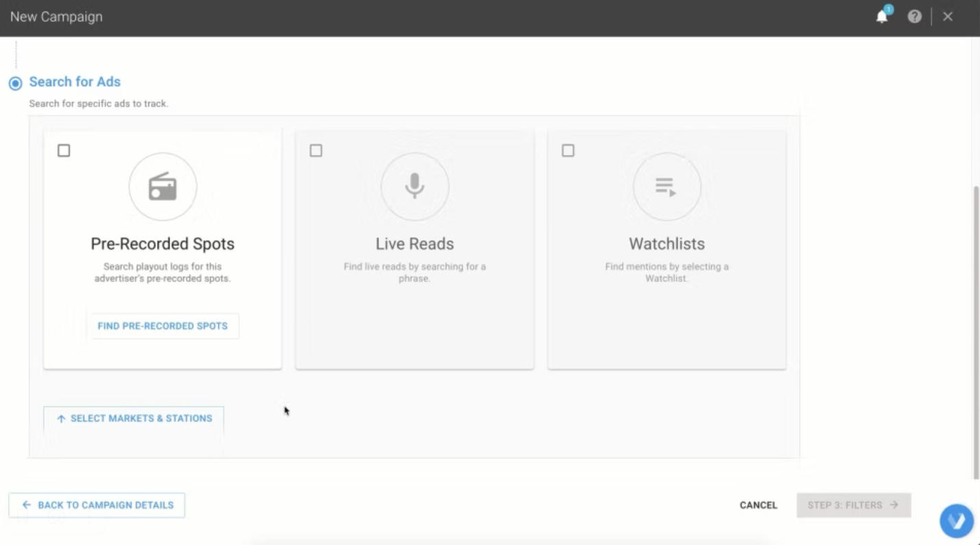The width and height of the screenshot is (980, 545).
Task: Click the radio icon on Pre-Recorded Spots
Action: click(163, 186)
